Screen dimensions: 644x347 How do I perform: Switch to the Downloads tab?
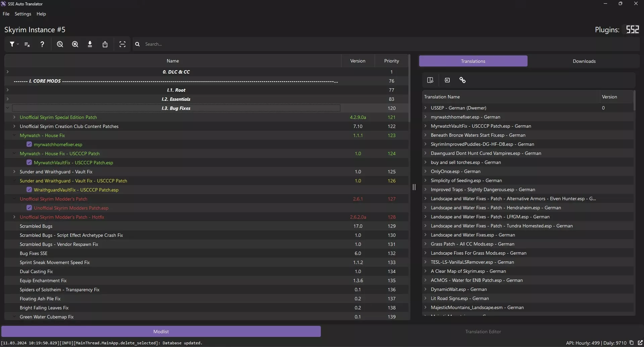pyautogui.click(x=584, y=61)
